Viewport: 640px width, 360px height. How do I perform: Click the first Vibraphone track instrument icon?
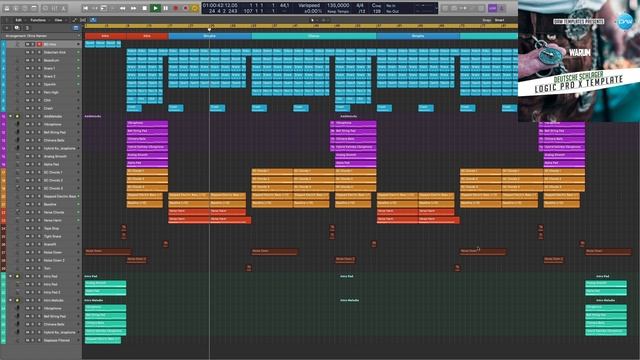18,124
